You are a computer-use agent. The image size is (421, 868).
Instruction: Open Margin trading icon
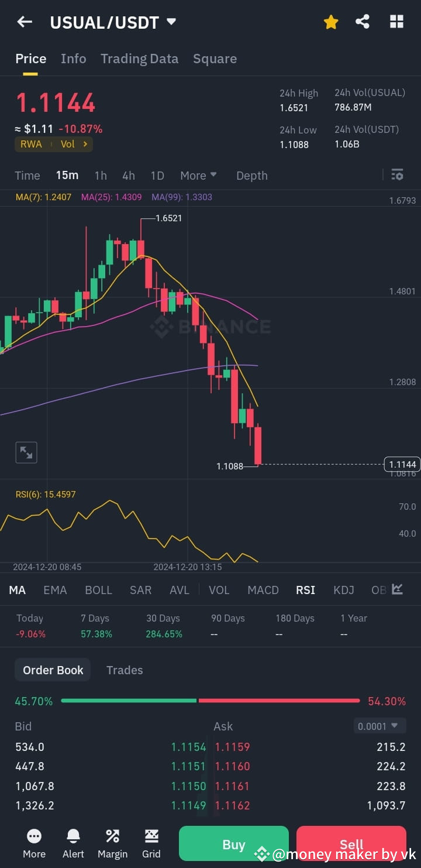tap(112, 843)
